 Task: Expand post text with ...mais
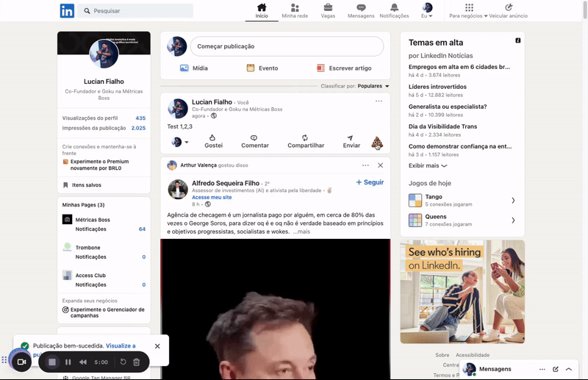301,232
